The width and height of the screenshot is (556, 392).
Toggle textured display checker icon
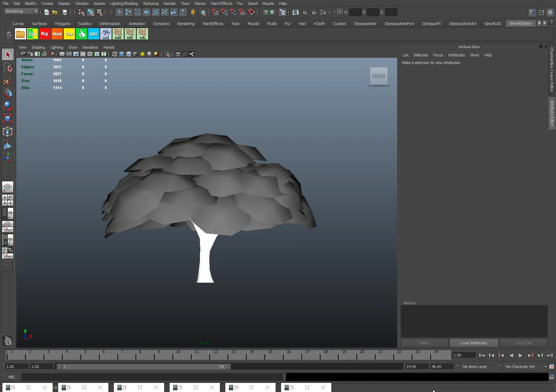pyautogui.click(x=136, y=54)
